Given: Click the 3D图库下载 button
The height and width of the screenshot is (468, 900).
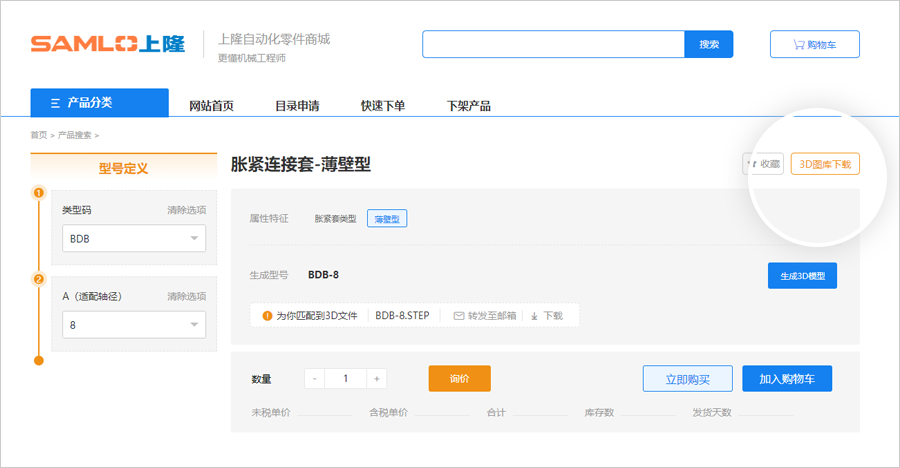Looking at the screenshot, I should point(825,164).
